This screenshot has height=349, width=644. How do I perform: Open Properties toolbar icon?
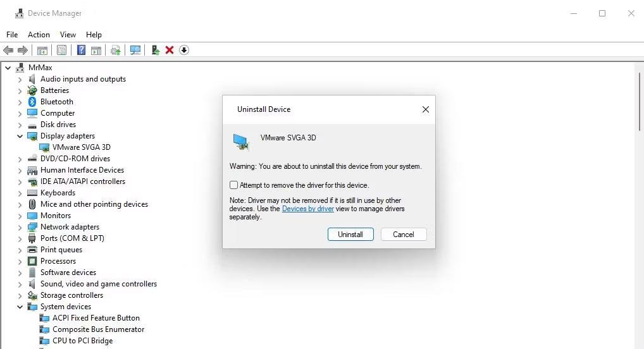click(61, 50)
